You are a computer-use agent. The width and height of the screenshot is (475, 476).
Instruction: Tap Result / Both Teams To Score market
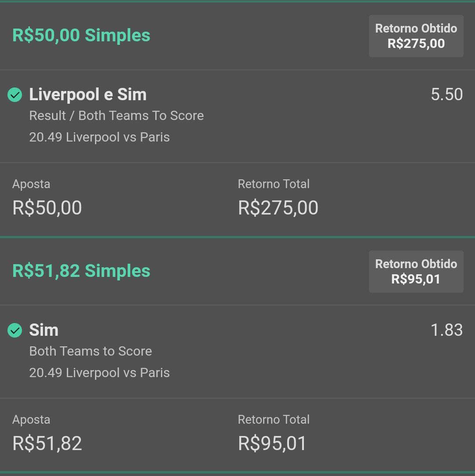tap(116, 116)
